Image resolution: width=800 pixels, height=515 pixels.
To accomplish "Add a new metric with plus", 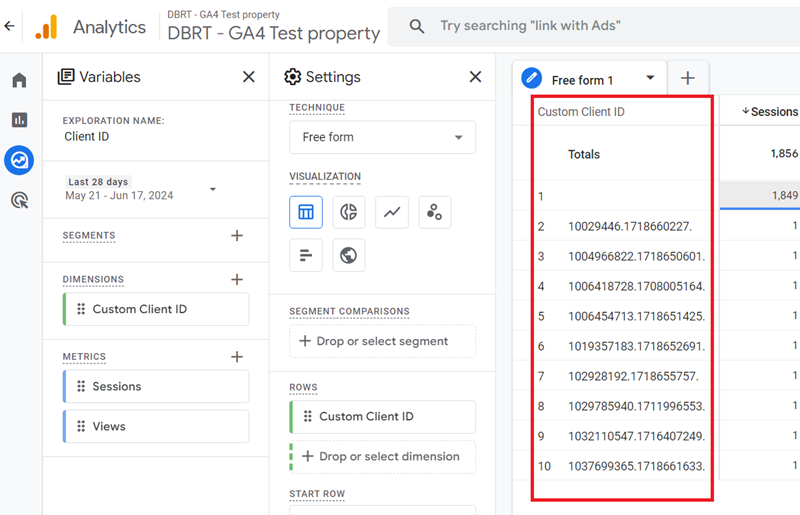I will [237, 356].
